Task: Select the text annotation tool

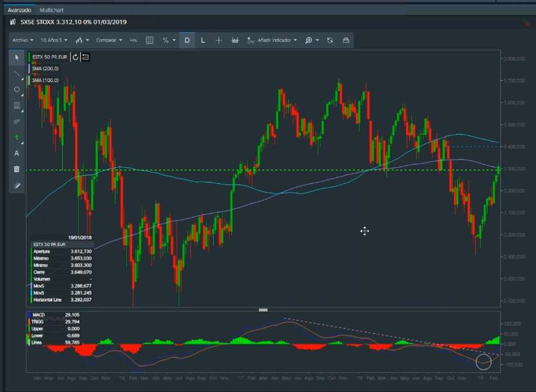Action: [x=17, y=153]
